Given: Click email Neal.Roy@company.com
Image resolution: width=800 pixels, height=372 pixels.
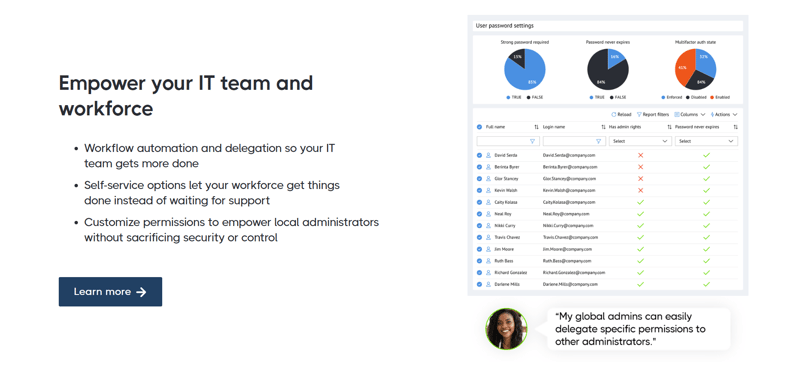Looking at the screenshot, I should coord(566,214).
